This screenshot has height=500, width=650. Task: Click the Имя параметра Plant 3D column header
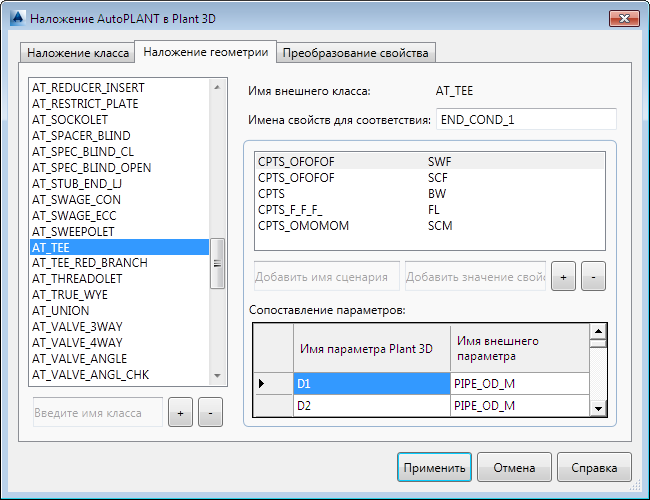372,348
